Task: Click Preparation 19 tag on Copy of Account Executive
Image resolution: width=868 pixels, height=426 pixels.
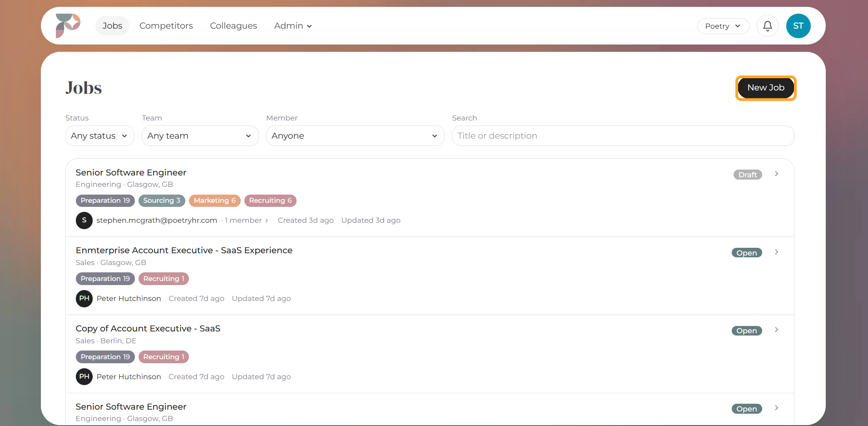Action: pyautogui.click(x=105, y=357)
